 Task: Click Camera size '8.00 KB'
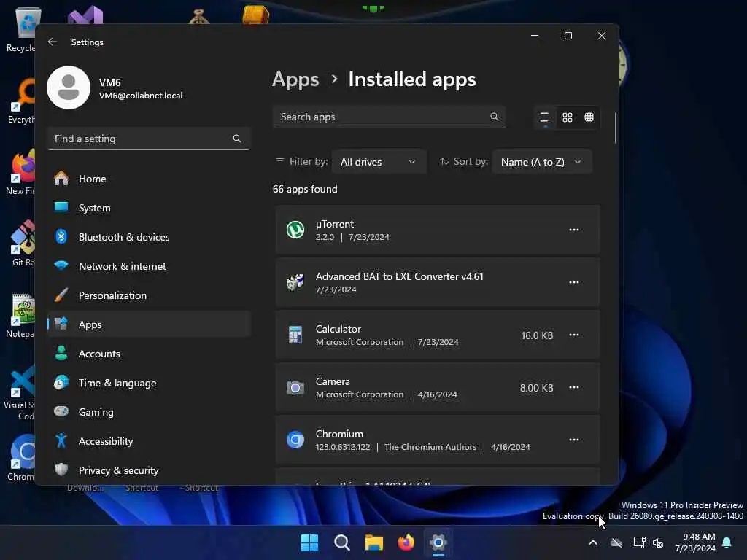tap(536, 388)
